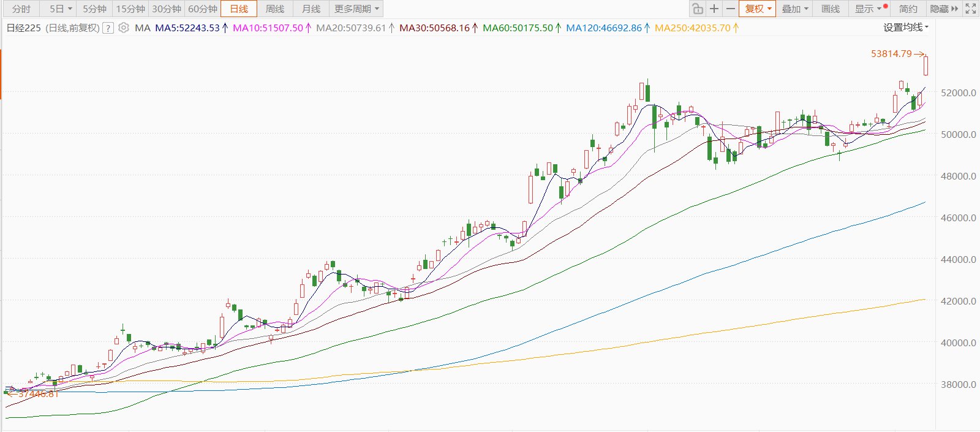Screen dimensions: 980x432
Task: Click the 隐藏 double-arrow hide panel button
Action: click(x=944, y=9)
